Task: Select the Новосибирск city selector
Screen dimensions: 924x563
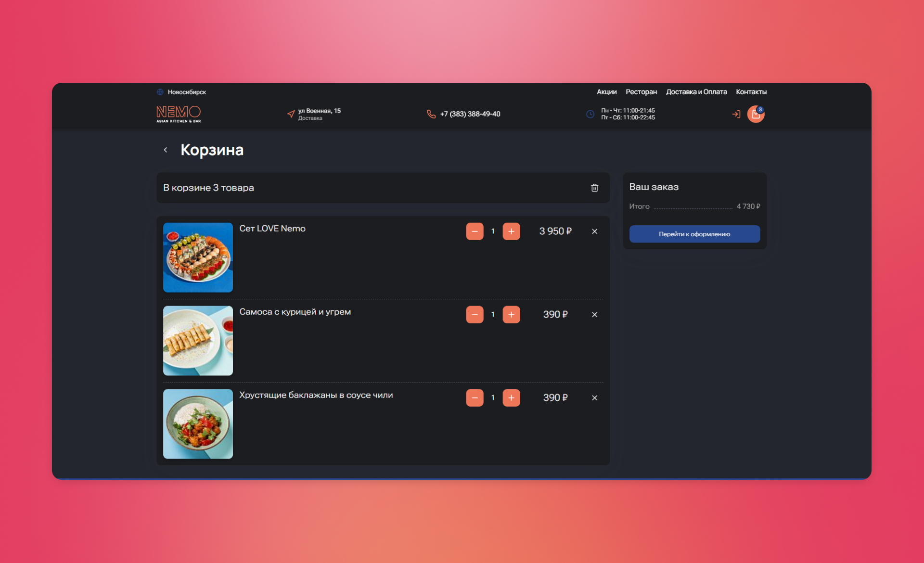Action: click(186, 92)
